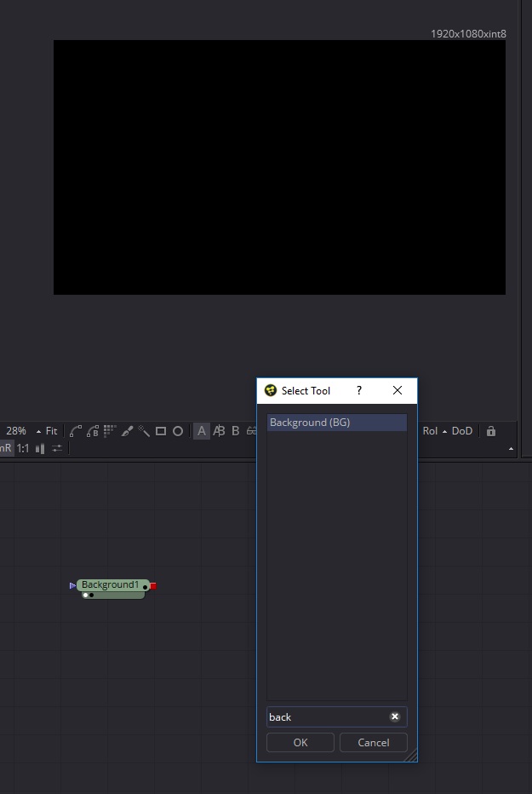Select the rectangle mask tool
The height and width of the screenshot is (794, 532).
tap(161, 431)
